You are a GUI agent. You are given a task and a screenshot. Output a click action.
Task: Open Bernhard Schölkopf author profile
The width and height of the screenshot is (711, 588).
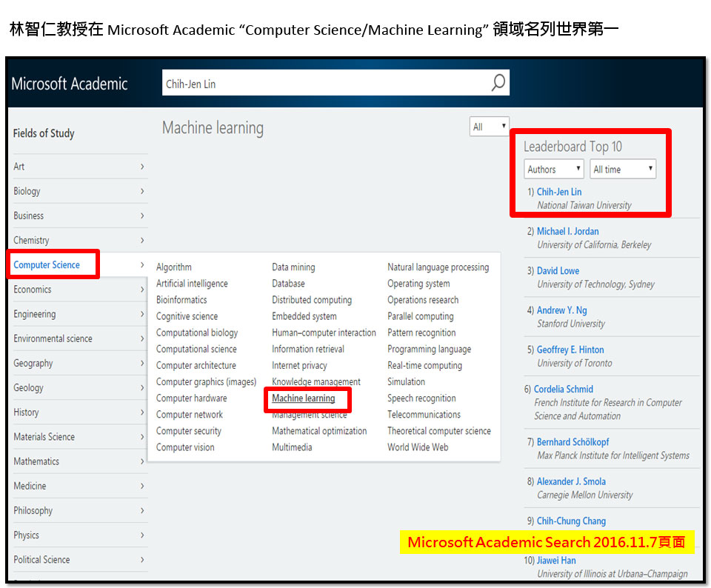(573, 441)
